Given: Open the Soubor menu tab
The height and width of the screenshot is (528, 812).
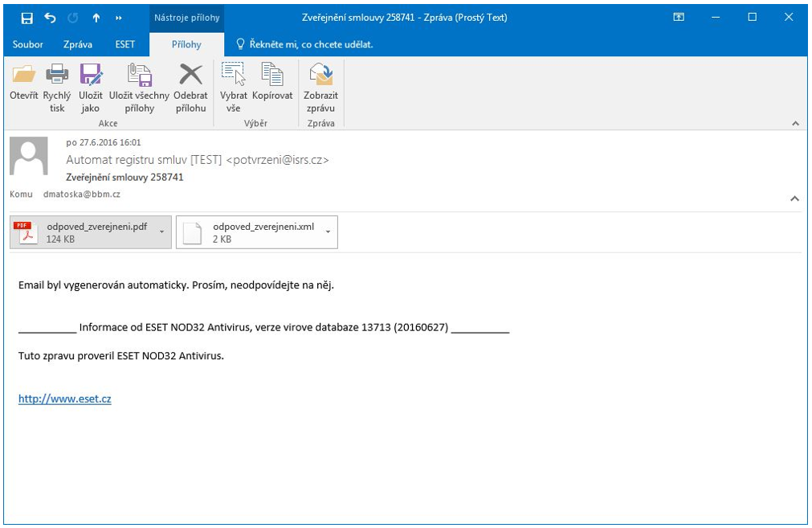Looking at the screenshot, I should (x=28, y=44).
